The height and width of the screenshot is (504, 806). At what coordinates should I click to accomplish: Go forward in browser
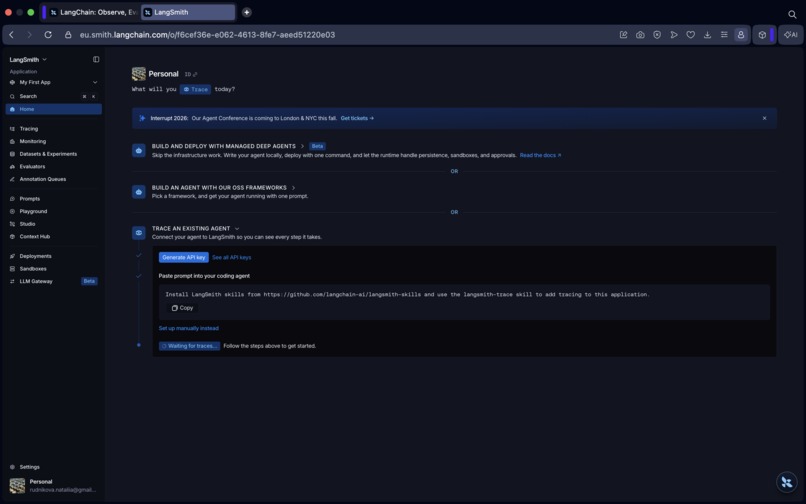click(x=29, y=34)
